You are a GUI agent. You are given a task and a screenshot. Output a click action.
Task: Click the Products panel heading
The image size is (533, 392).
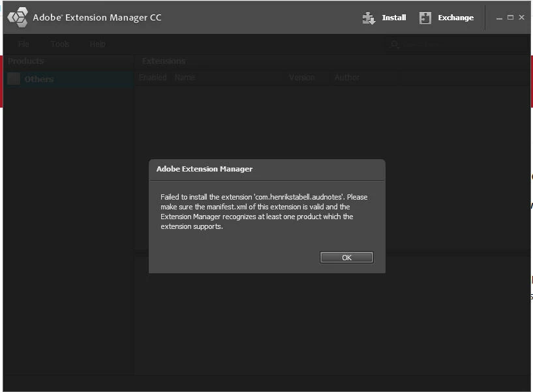(26, 61)
